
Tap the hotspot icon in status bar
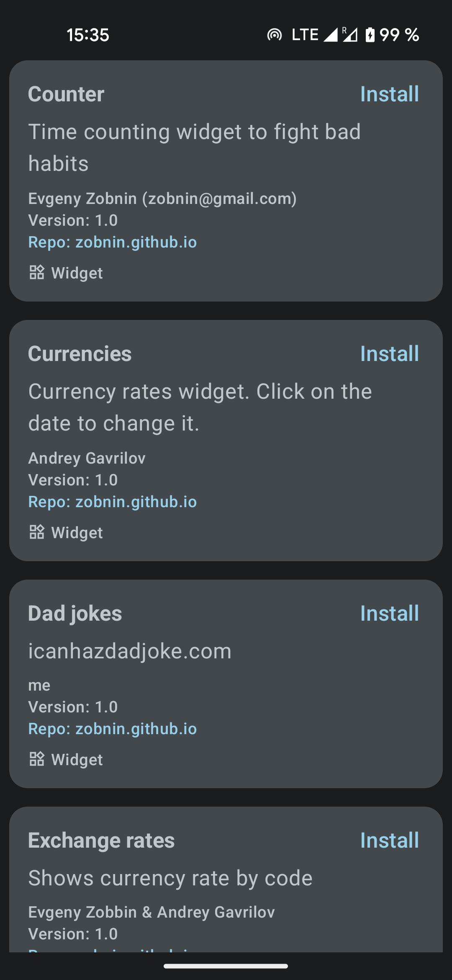[x=275, y=35]
